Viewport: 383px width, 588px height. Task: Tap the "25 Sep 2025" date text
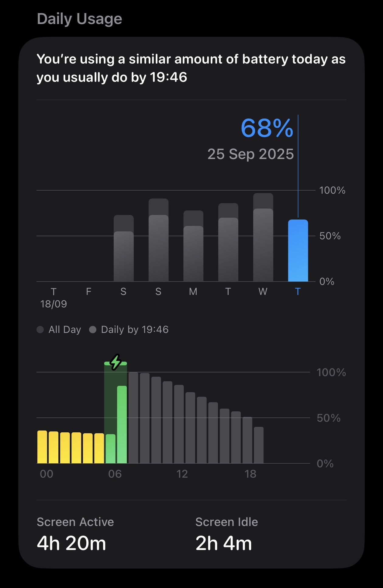250,154
